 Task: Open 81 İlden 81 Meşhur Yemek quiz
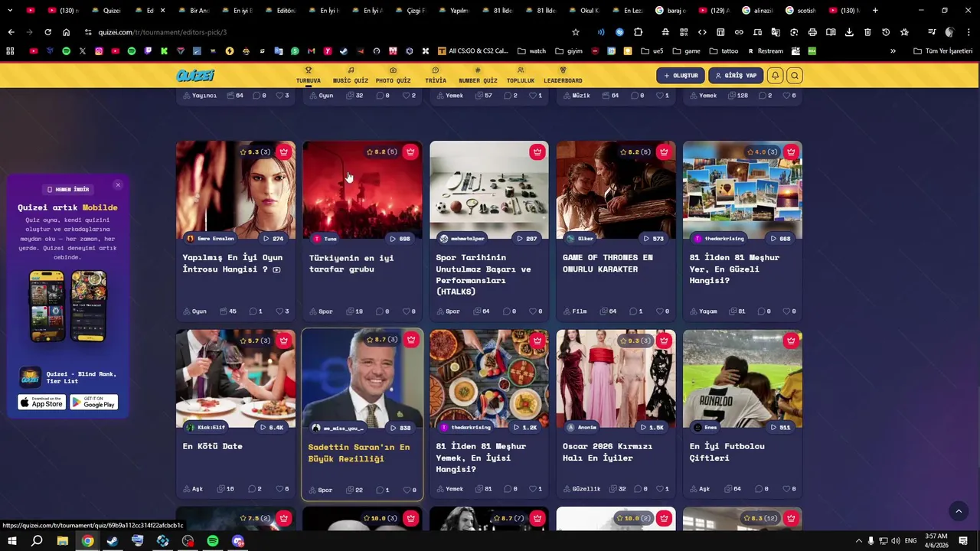pyautogui.click(x=481, y=458)
